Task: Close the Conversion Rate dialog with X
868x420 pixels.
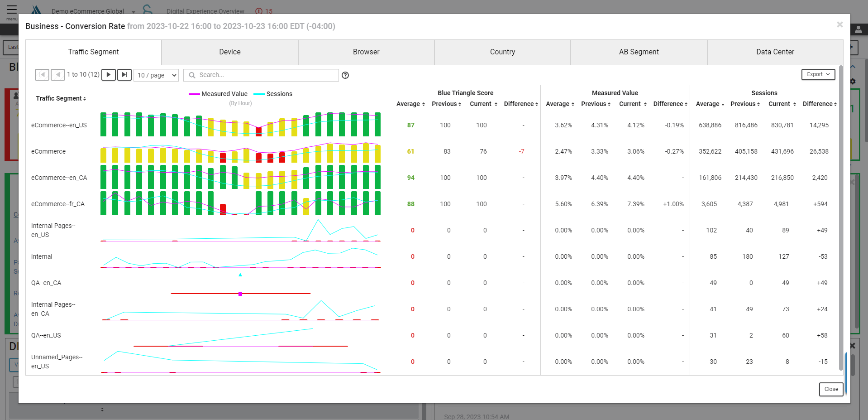Action: 839,24
